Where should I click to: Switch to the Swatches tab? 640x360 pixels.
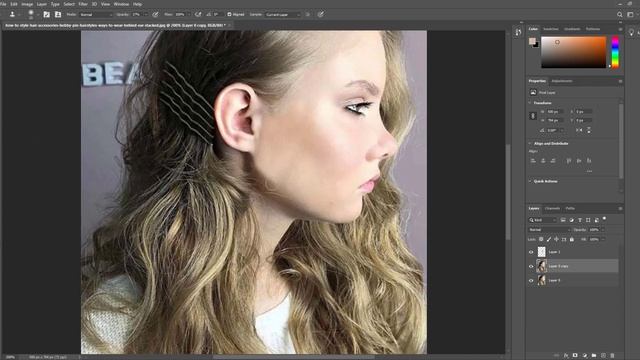551,29
